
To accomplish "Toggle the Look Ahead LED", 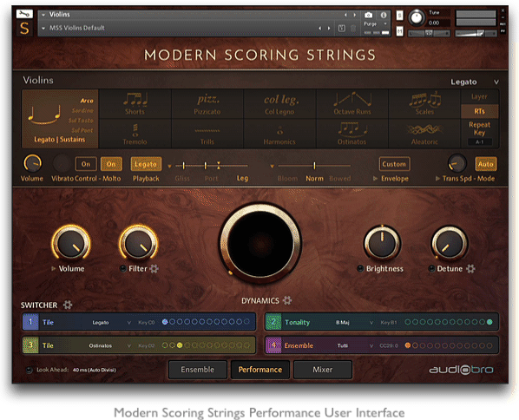I will 30,370.
